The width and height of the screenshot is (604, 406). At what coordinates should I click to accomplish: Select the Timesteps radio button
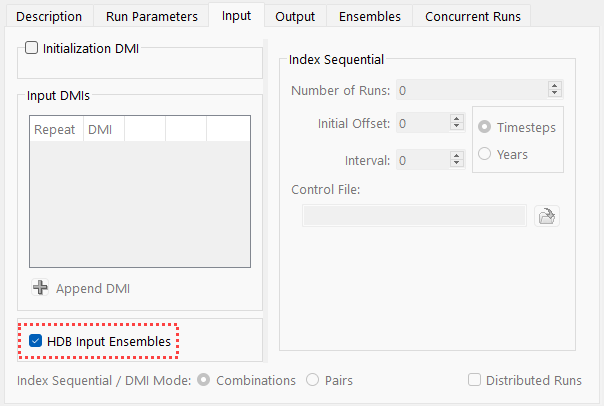pyautogui.click(x=485, y=127)
